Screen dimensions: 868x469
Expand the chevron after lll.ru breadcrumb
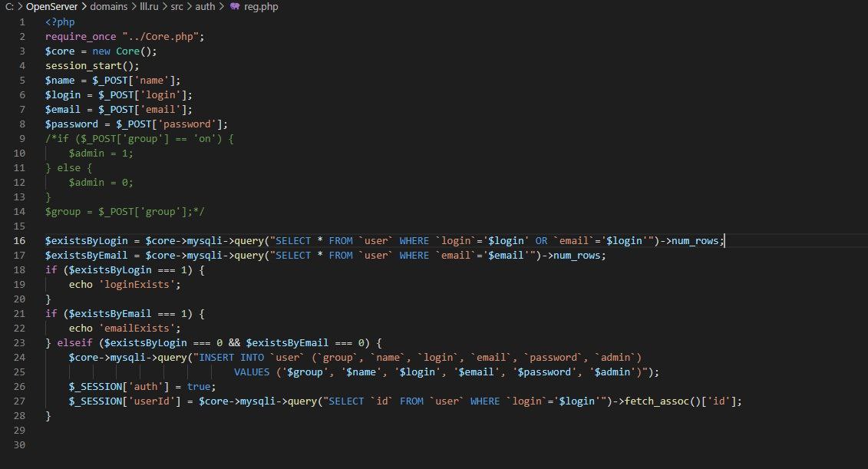point(164,7)
